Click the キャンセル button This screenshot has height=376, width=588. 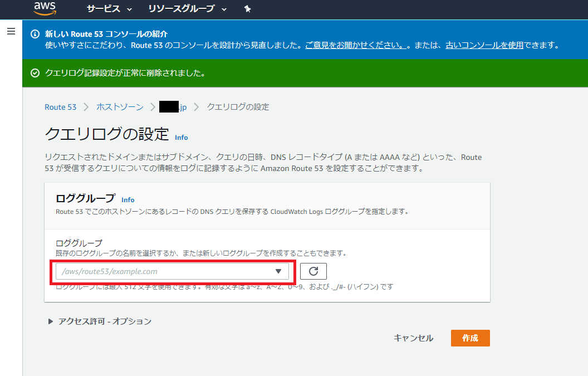[413, 338]
